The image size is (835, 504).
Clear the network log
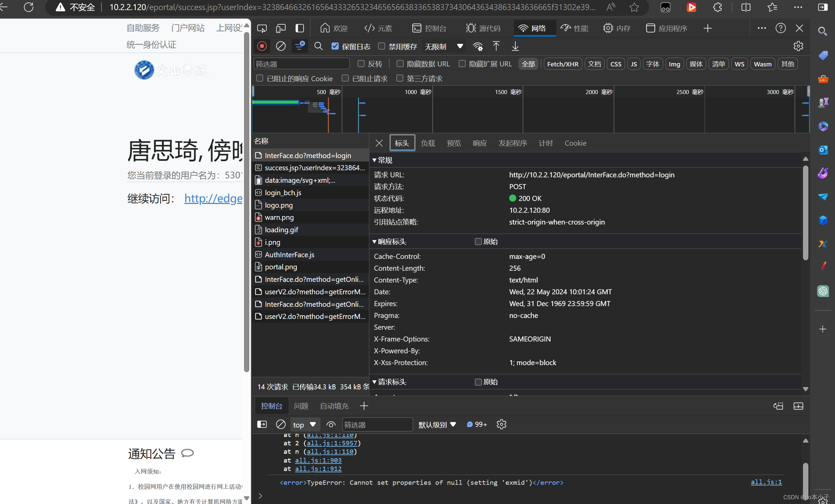click(281, 46)
